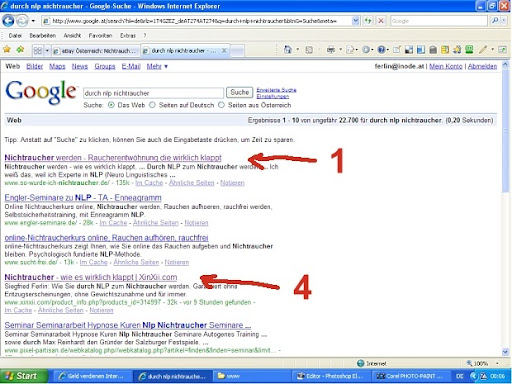Switch to the eBay Österreich tab
The width and height of the screenshot is (512, 384).
click(95, 51)
